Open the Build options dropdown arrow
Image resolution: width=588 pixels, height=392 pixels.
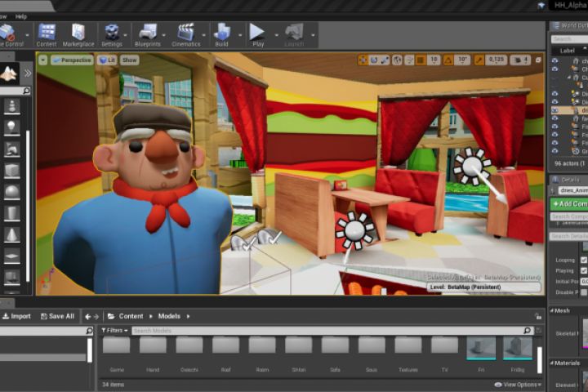[x=240, y=35]
